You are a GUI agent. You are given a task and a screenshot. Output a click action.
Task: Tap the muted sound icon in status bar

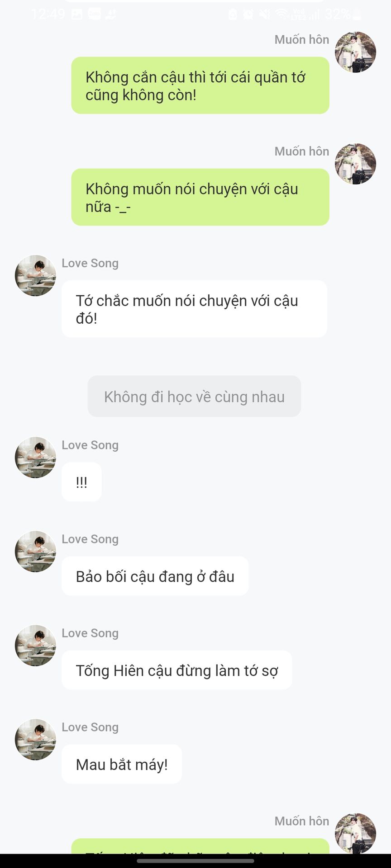coord(264,14)
